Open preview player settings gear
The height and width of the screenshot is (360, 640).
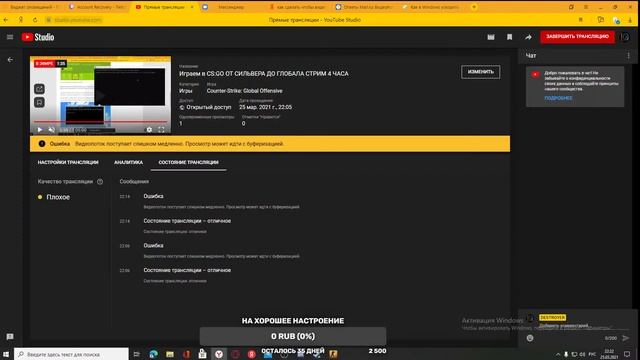click(149, 130)
